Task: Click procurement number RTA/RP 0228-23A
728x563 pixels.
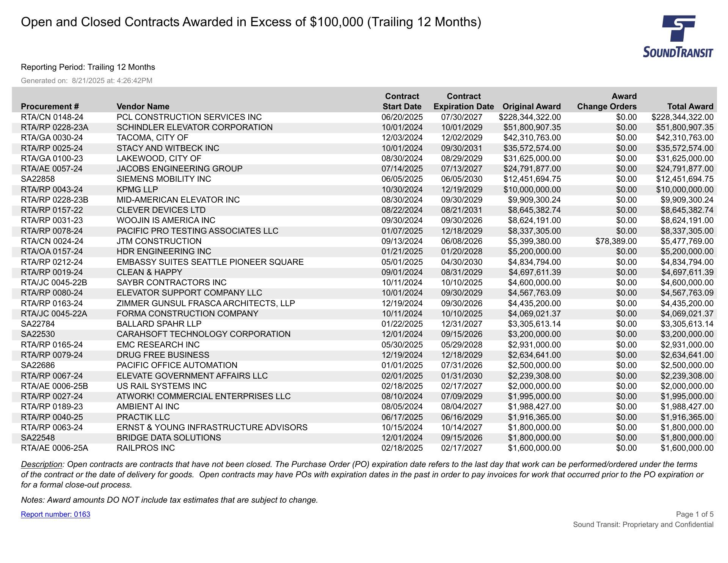Action: [x=55, y=127]
